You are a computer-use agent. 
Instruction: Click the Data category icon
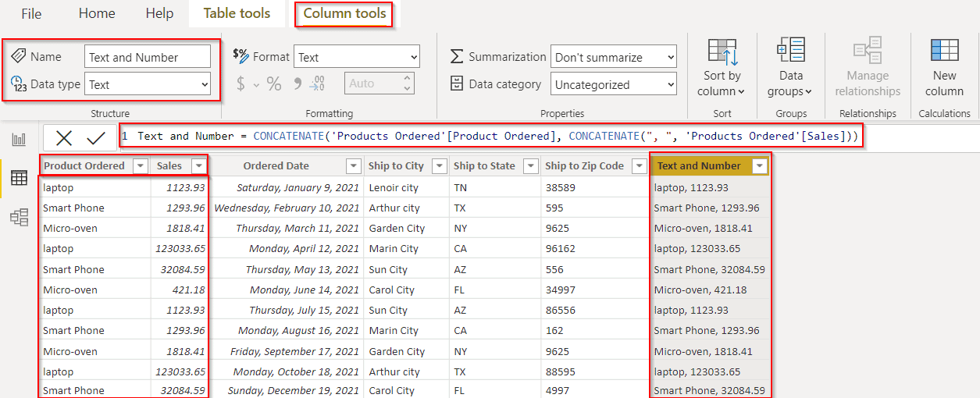[457, 84]
